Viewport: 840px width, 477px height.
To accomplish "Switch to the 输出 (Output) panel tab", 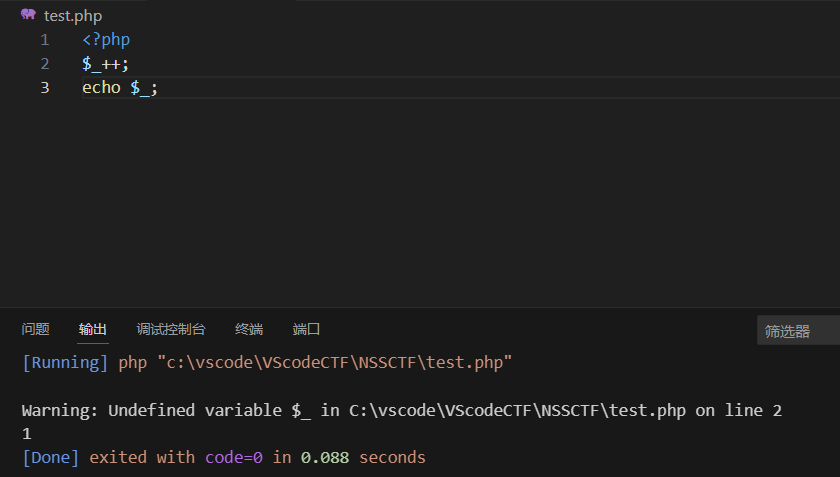I will point(93,329).
